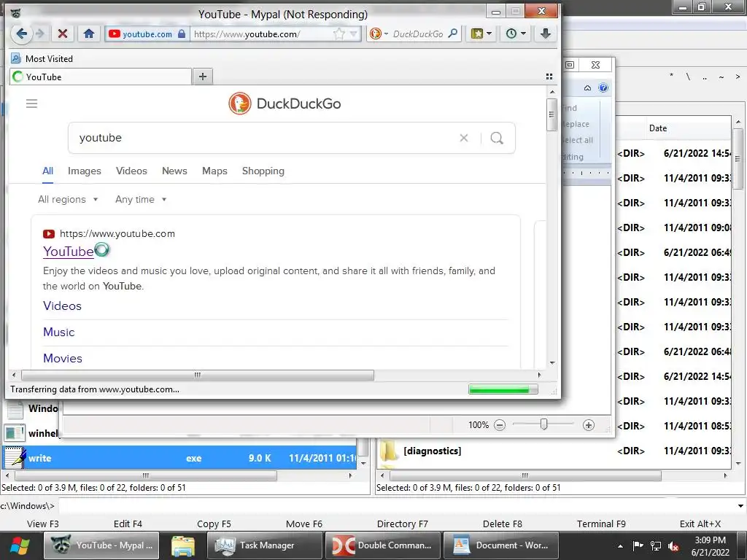
Task: Zoom out in WordPad with minus
Action: click(499, 425)
